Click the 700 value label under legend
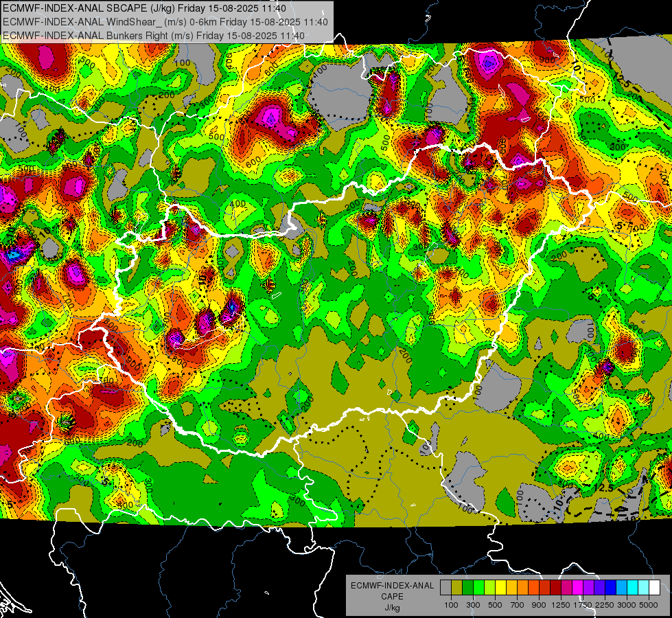Screen dimensions: 672x618 coord(518,605)
